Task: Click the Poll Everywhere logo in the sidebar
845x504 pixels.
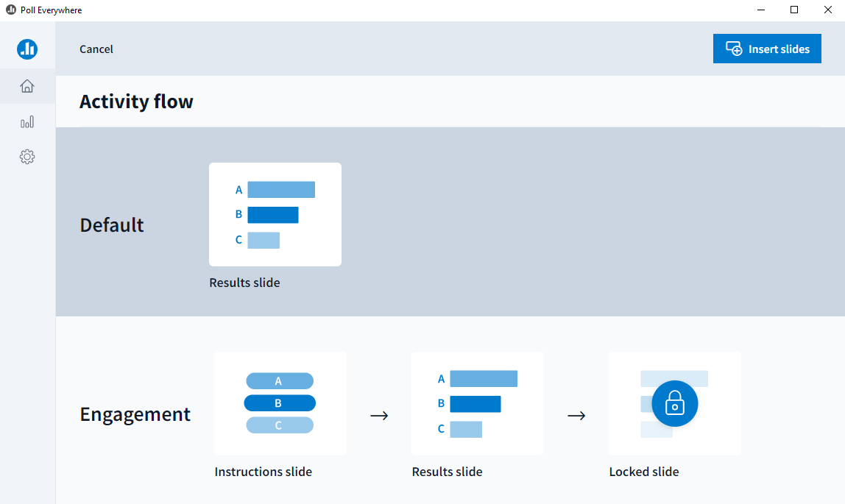Action: click(x=27, y=49)
